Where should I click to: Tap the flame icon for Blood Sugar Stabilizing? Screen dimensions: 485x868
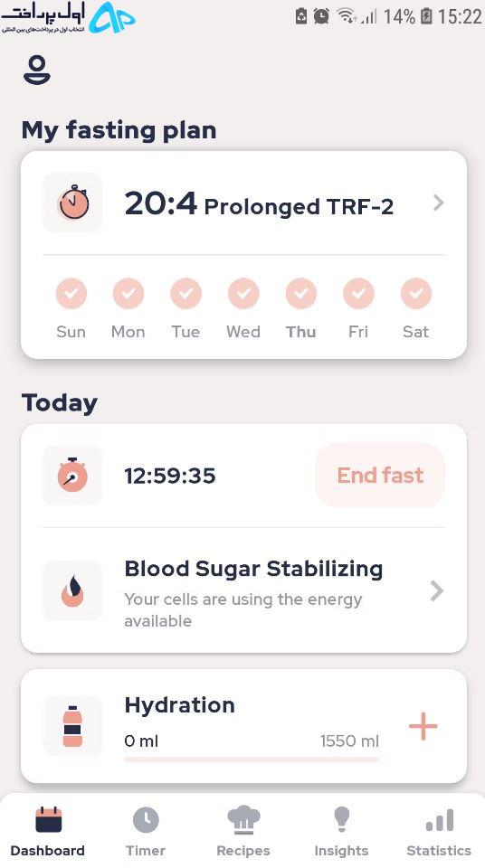point(72,590)
